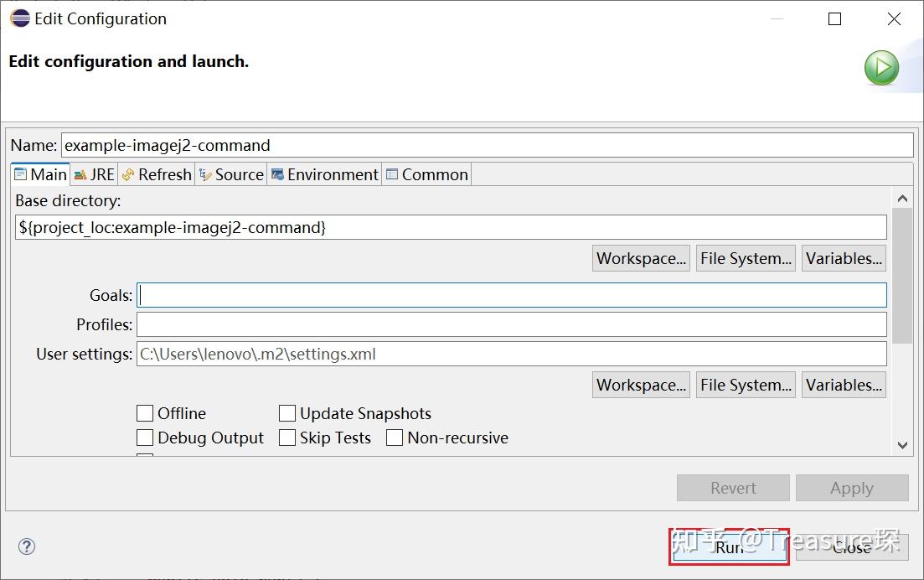
Task: Click the green run launch icon
Action: [881, 68]
